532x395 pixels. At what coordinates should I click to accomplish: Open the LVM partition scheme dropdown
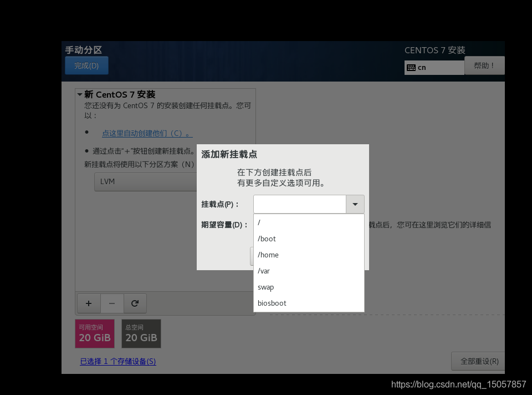[146, 182]
